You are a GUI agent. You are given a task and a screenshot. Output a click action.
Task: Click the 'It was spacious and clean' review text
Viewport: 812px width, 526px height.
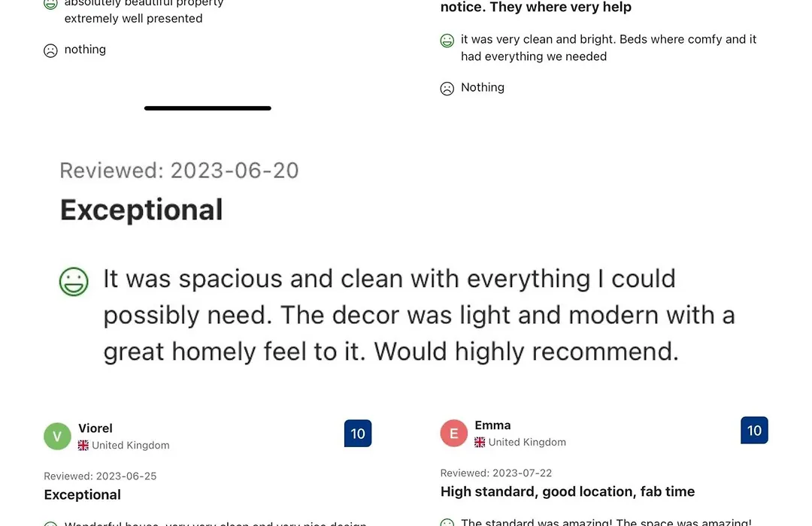[x=419, y=315]
